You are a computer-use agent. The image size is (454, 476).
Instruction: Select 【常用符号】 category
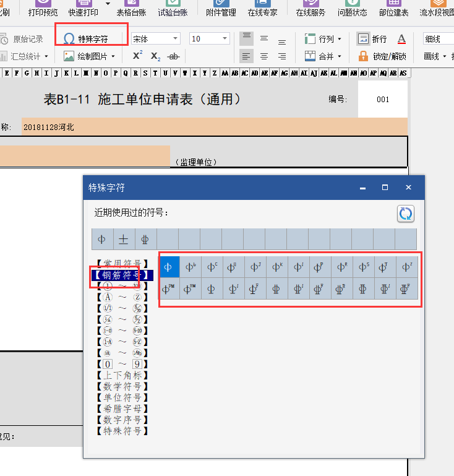click(x=122, y=264)
